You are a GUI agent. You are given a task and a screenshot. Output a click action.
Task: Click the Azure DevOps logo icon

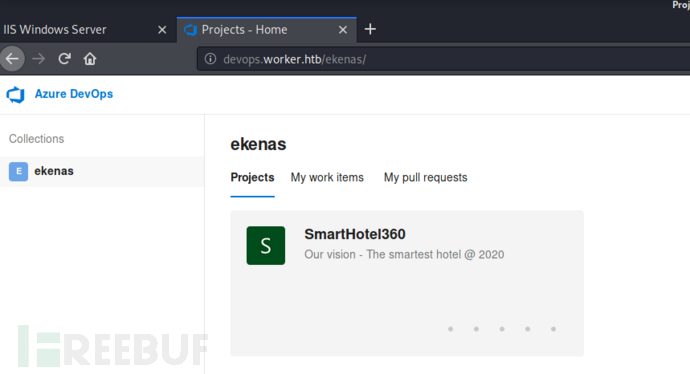(16, 94)
